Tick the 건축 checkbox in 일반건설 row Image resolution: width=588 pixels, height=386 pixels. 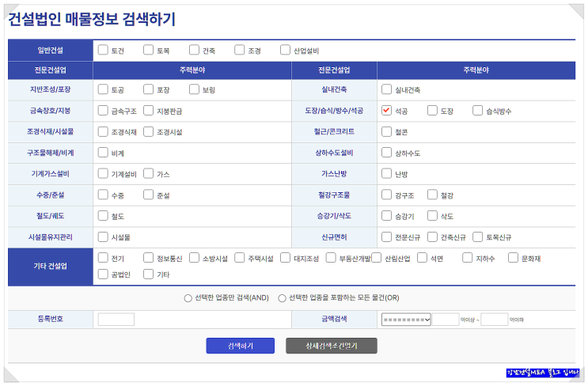[x=194, y=50]
